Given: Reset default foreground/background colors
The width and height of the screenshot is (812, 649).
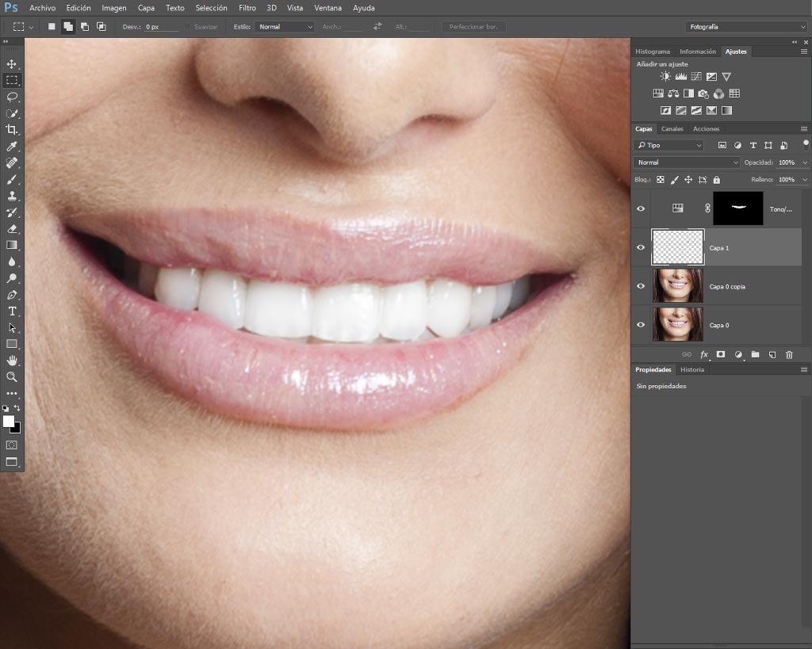Looking at the screenshot, I should 6,408.
